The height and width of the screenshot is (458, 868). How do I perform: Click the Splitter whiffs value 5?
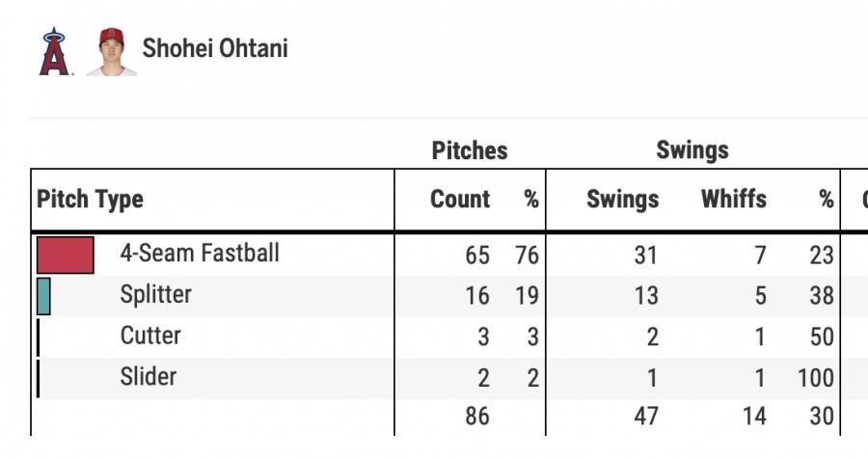pos(761,296)
